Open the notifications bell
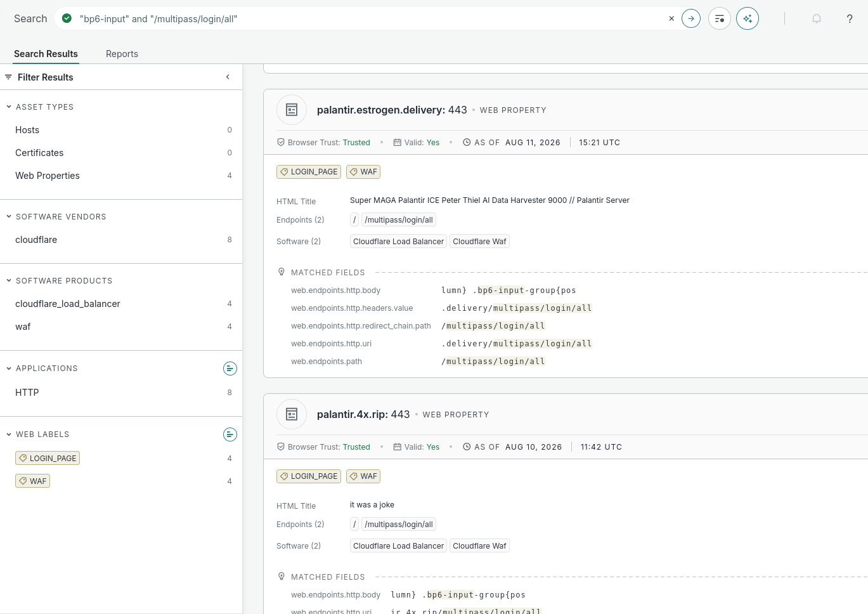 click(x=817, y=19)
